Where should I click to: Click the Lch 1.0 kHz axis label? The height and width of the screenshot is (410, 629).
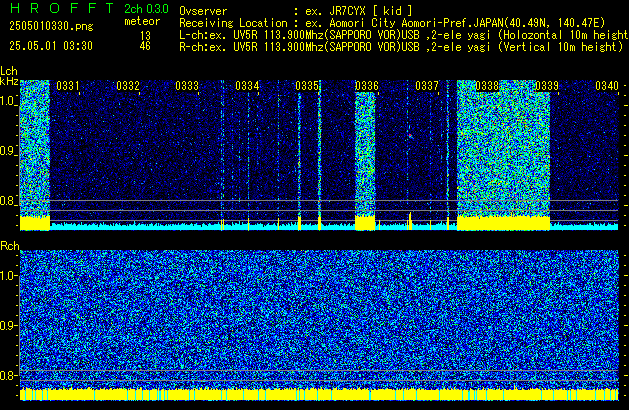8,101
